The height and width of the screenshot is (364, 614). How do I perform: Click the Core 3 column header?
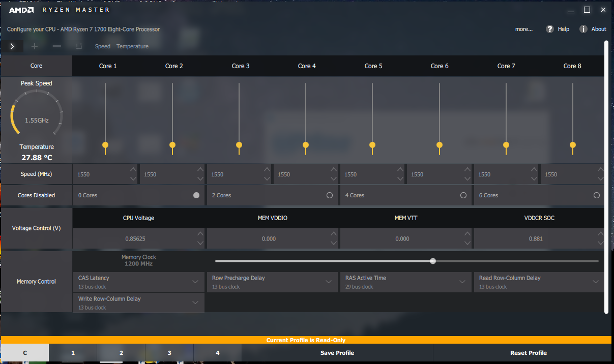[x=241, y=66]
